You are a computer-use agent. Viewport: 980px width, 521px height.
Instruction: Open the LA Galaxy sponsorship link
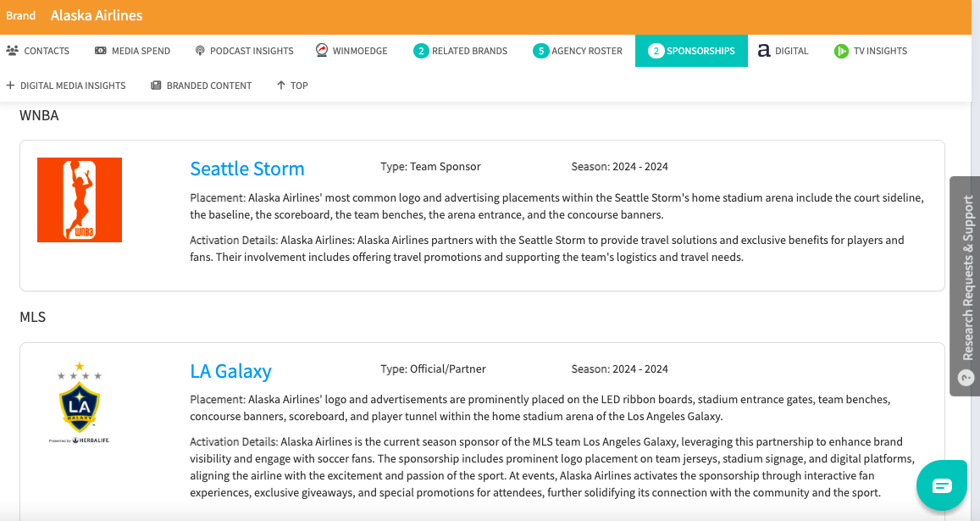(x=230, y=371)
